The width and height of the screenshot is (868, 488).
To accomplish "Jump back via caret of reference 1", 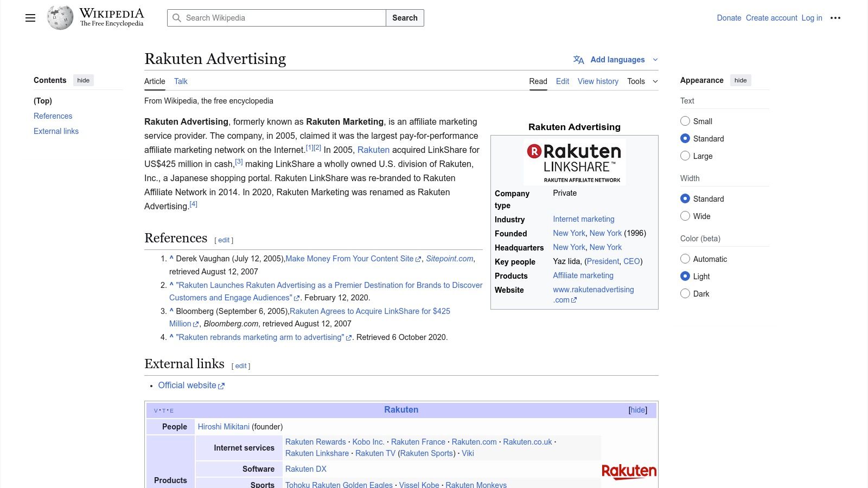I will click(171, 259).
